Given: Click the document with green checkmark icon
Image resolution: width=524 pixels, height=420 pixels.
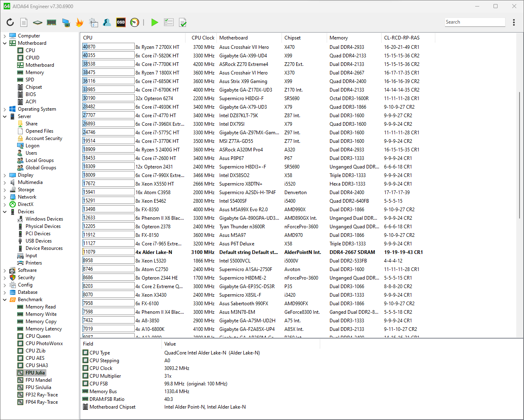Looking at the screenshot, I should click(183, 22).
